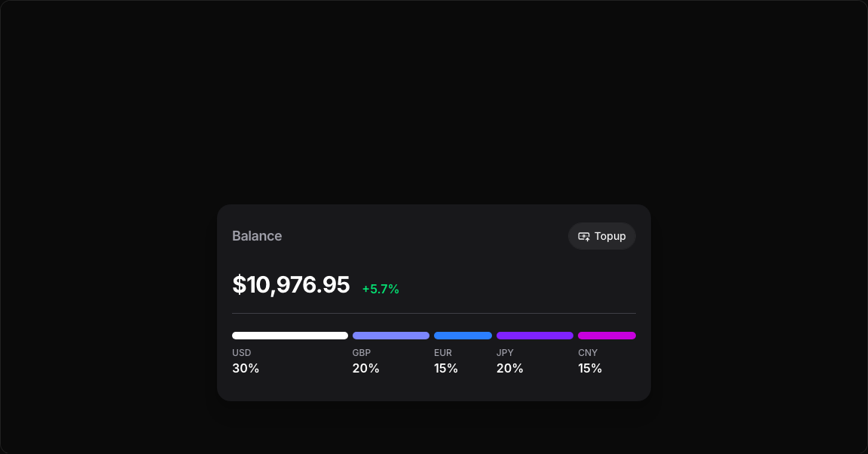This screenshot has height=454, width=868.
Task: Click the CNY currency label
Action: (x=588, y=353)
